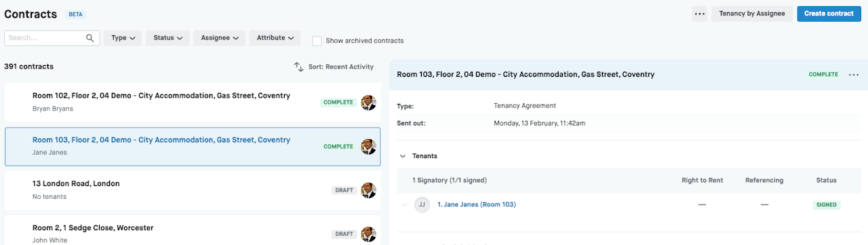868x245 pixels.
Task: Click the sort arrows icon
Action: [x=298, y=67]
